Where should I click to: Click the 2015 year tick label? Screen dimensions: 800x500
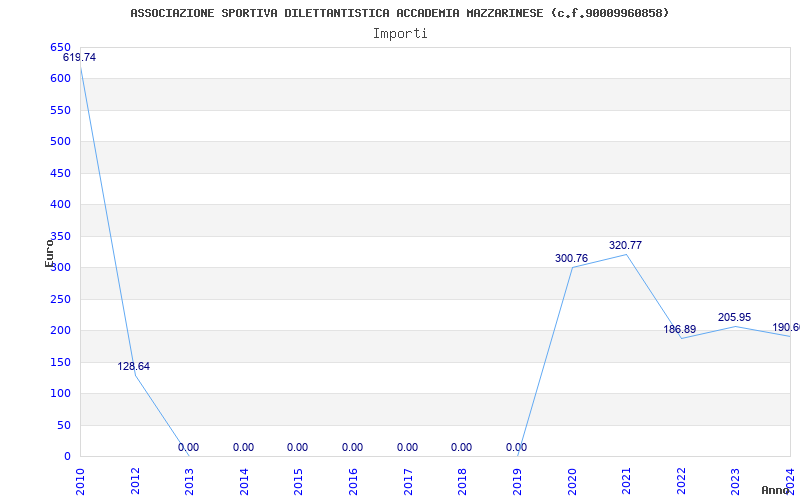pos(298,481)
